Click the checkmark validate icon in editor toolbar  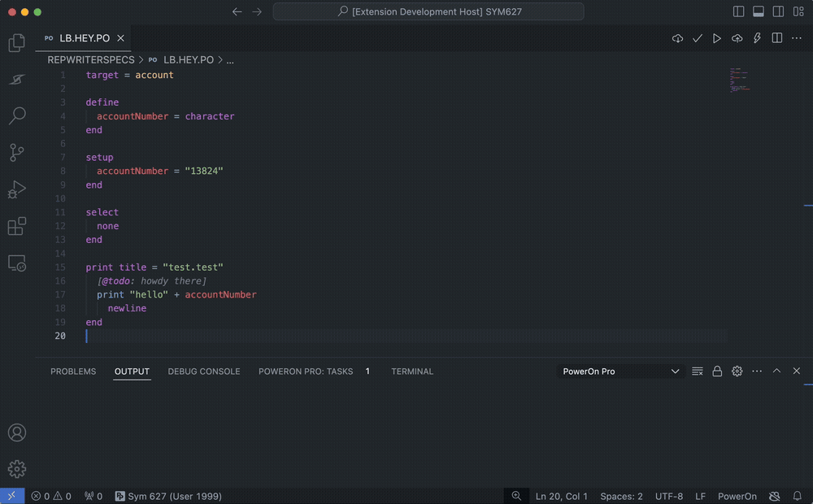click(x=697, y=38)
